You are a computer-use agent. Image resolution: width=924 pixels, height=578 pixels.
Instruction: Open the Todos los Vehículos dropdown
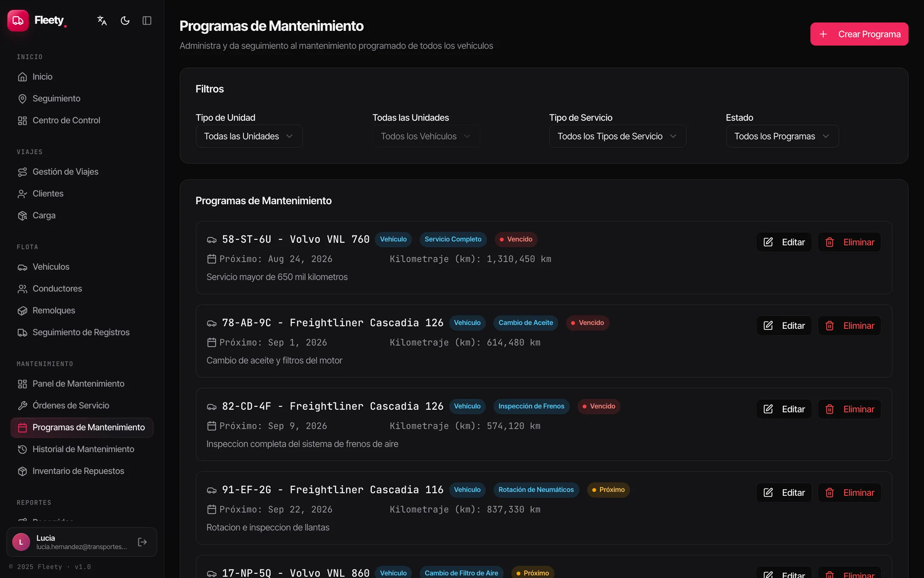[426, 136]
